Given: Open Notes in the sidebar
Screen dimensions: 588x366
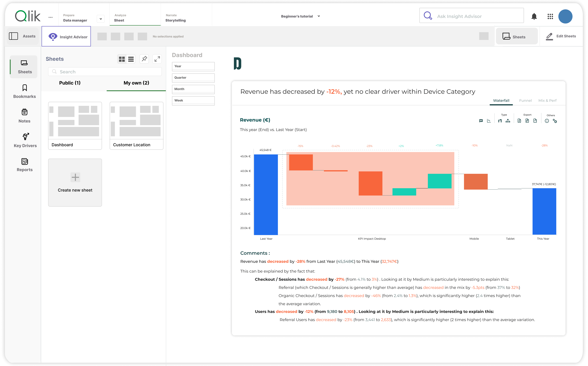Looking at the screenshot, I should [x=24, y=116].
